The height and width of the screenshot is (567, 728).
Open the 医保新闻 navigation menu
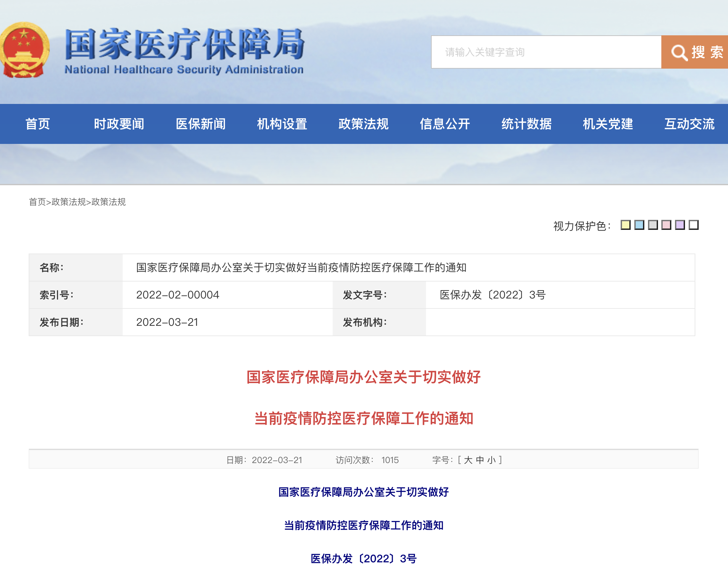point(200,124)
